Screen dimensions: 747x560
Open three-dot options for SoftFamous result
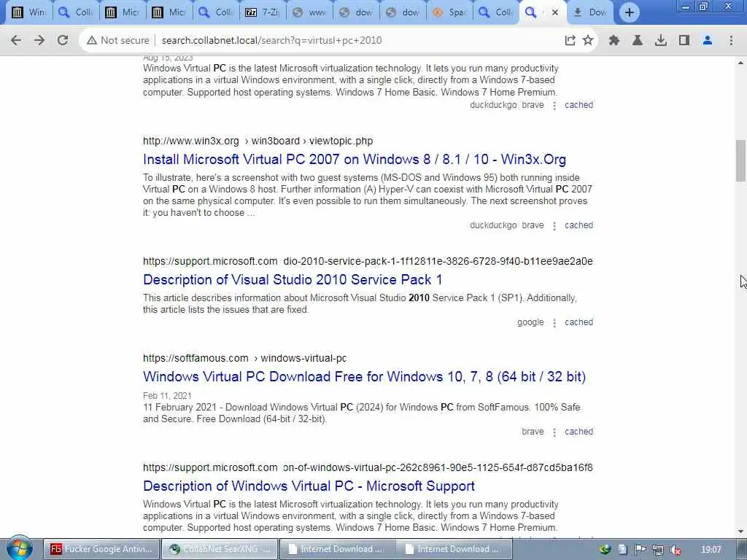coord(554,433)
